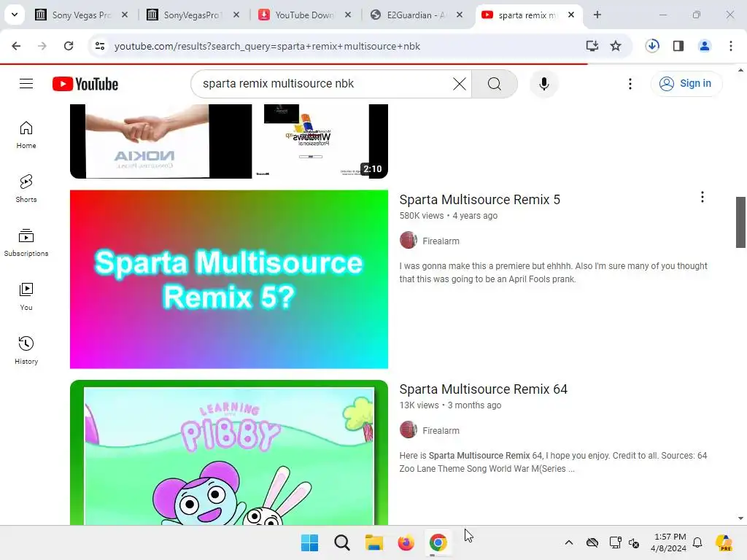Open Firealarm channel under Remix 64
The image size is (747, 560).
[x=441, y=430]
